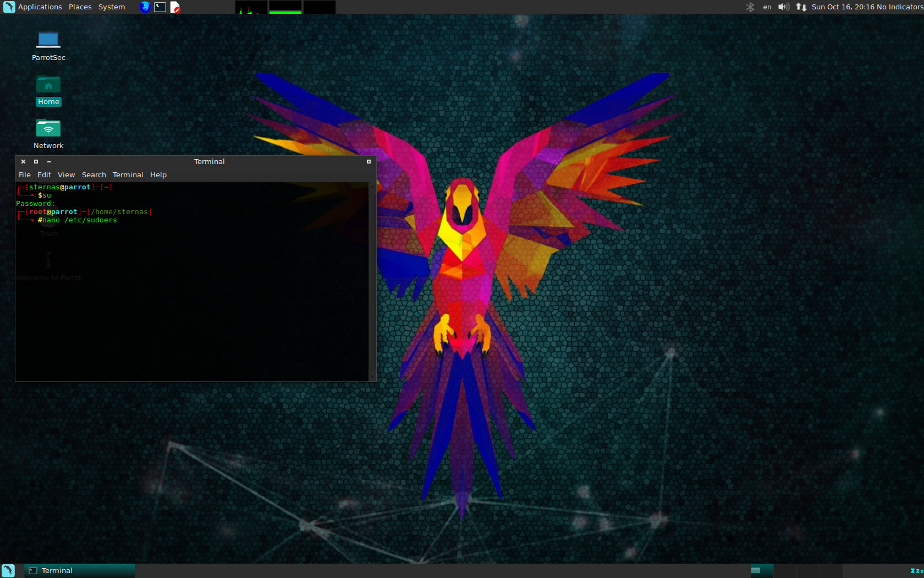Open the Terminal Search menu

tap(94, 175)
